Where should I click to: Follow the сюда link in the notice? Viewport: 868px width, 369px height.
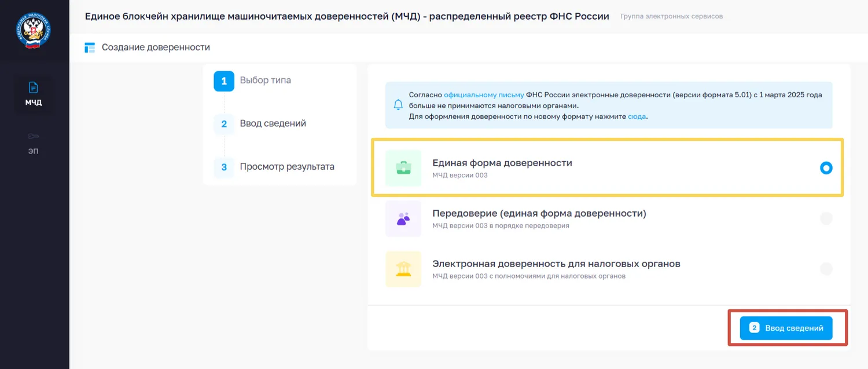637,116
